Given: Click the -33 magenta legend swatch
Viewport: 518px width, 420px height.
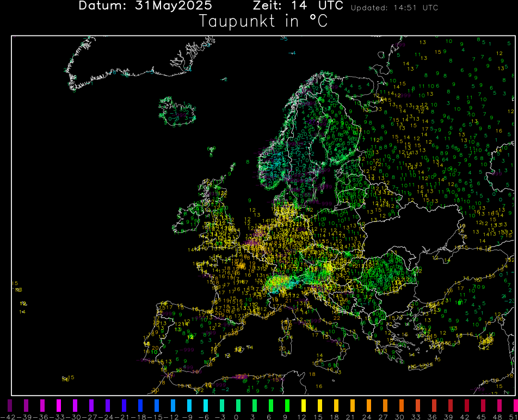Looking at the screenshot, I should pos(59,405).
